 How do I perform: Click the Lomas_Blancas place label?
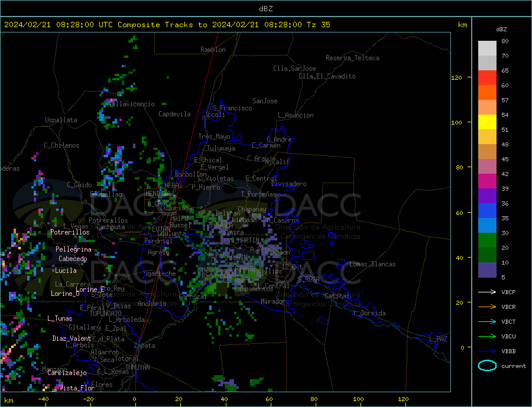[x=372, y=264]
